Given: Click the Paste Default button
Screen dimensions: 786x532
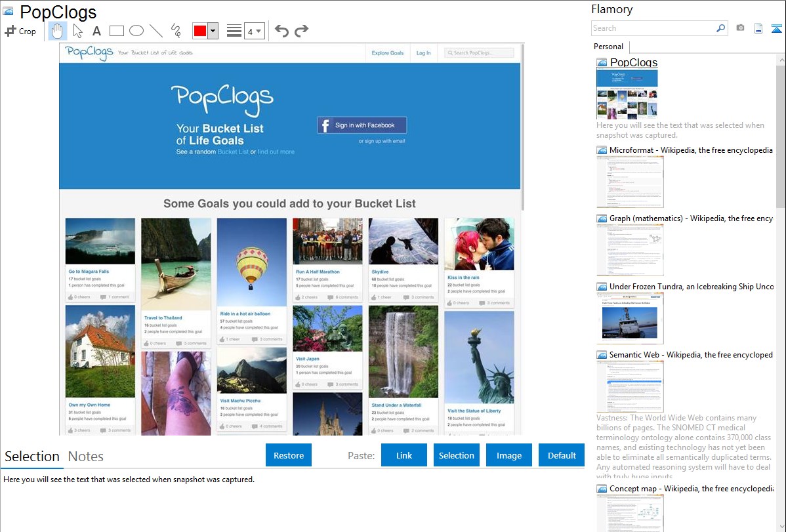Looking at the screenshot, I should pos(562,455).
